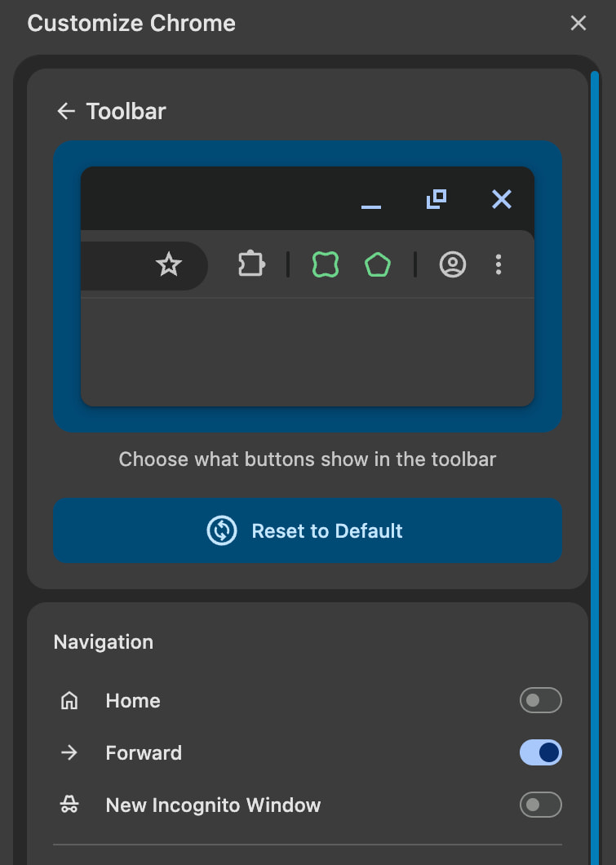Viewport: 616px width, 865px height.
Task: Click the Forward arrow icon in Navigation
Action: click(69, 752)
